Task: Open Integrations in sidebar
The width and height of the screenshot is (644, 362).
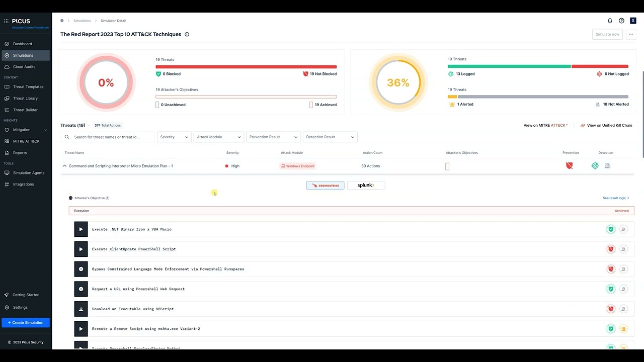Action: point(26,185)
